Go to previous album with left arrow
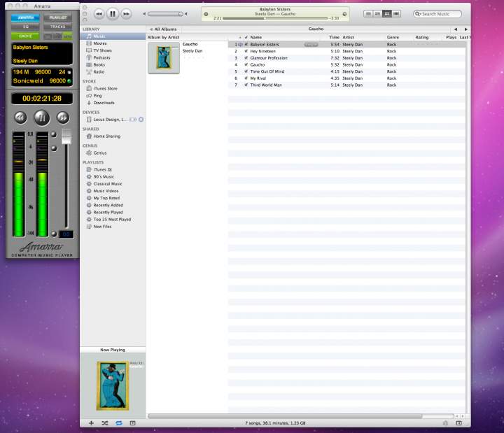 (456, 29)
